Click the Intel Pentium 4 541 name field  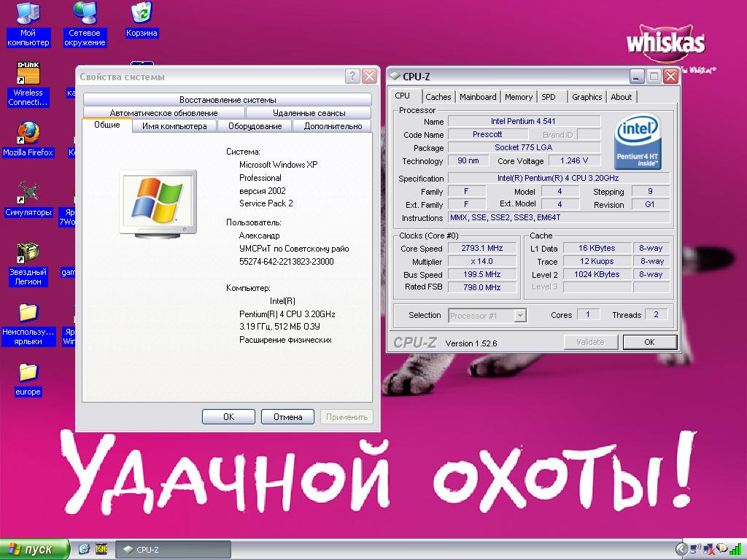(524, 121)
